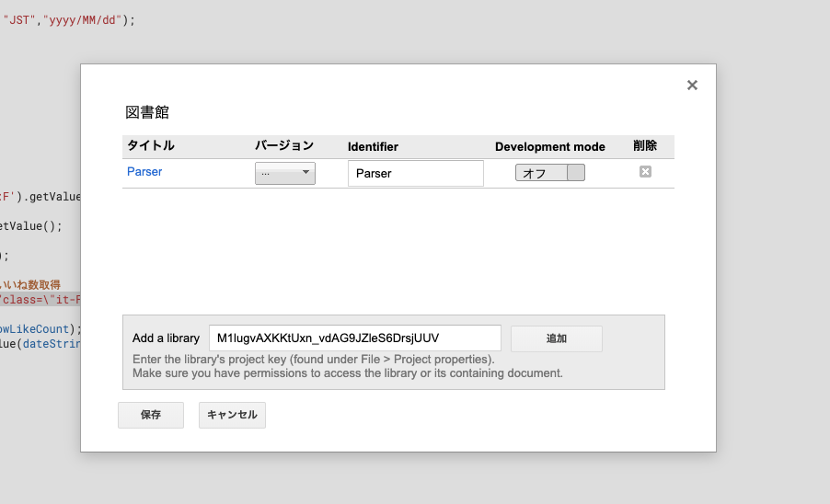Delete the Parser library with the X icon
The image size is (830, 504).
pyautogui.click(x=645, y=171)
